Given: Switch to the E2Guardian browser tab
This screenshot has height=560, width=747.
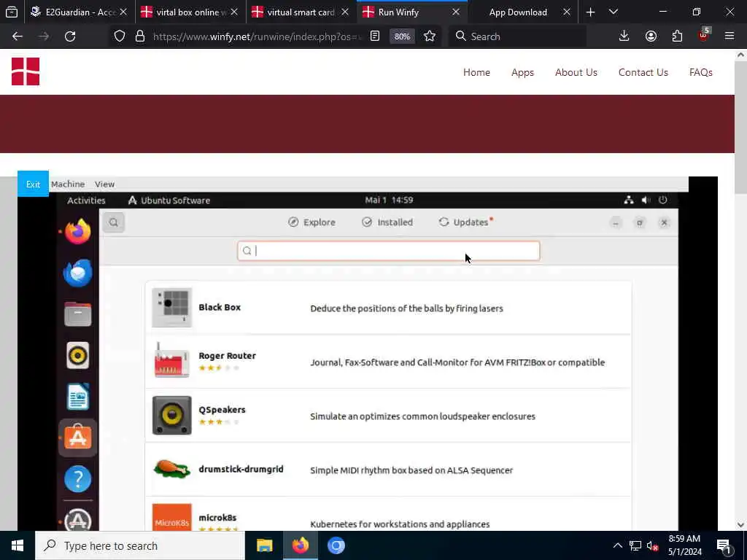Looking at the screenshot, I should [x=80, y=12].
